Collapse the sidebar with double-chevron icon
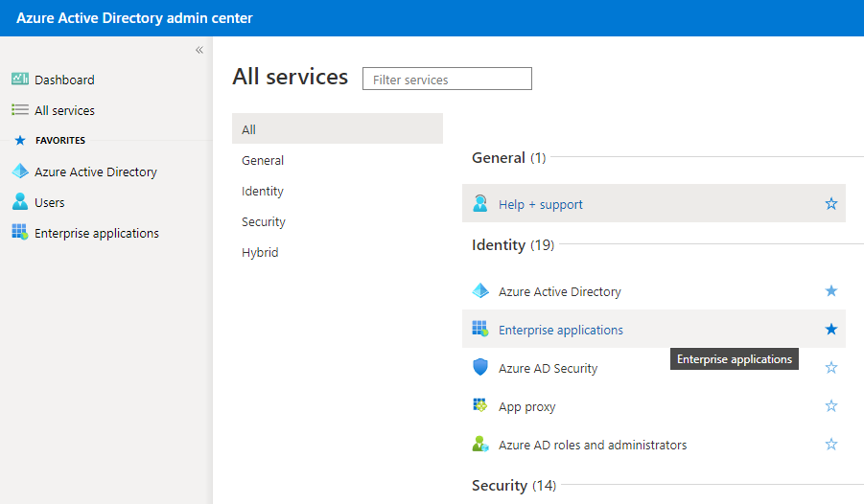Viewport: 864px width, 504px height. [x=199, y=50]
